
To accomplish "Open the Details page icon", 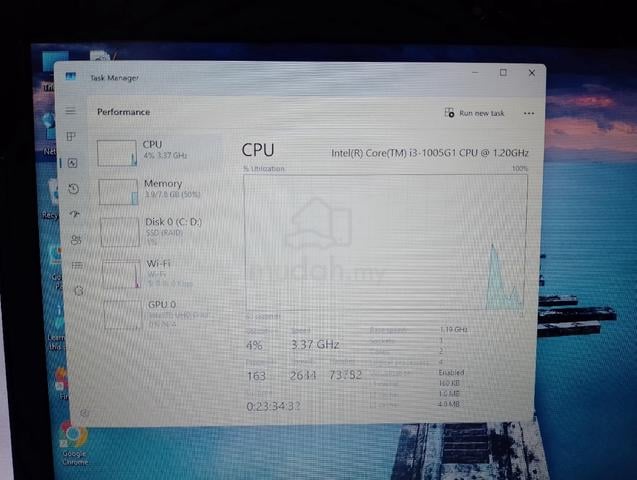I will click(x=77, y=265).
